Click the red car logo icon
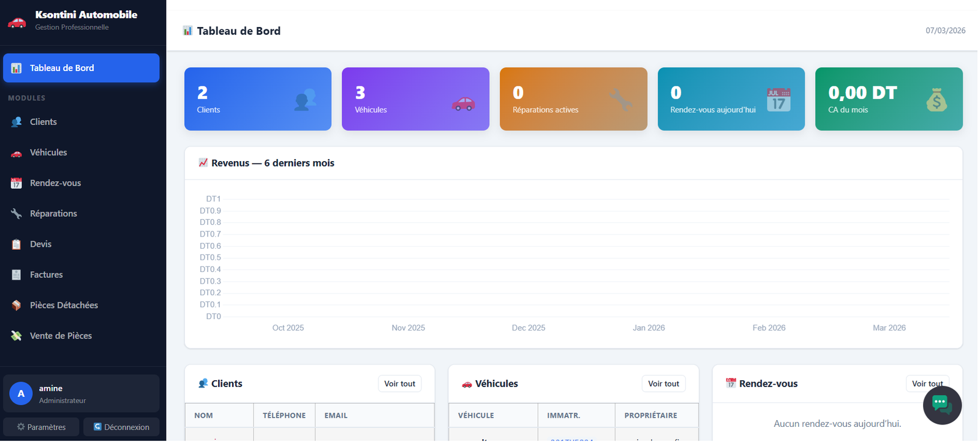The height and width of the screenshot is (444, 980). pos(17,22)
